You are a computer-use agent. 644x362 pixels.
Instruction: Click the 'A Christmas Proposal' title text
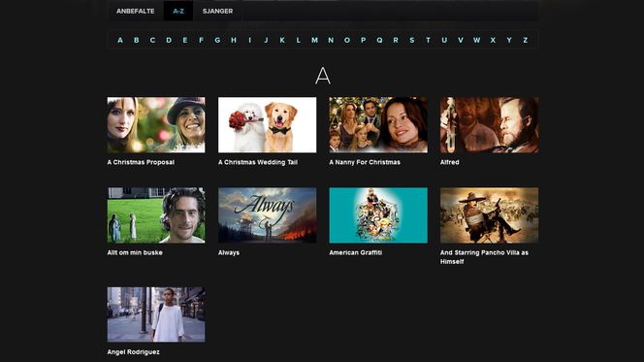coord(141,162)
